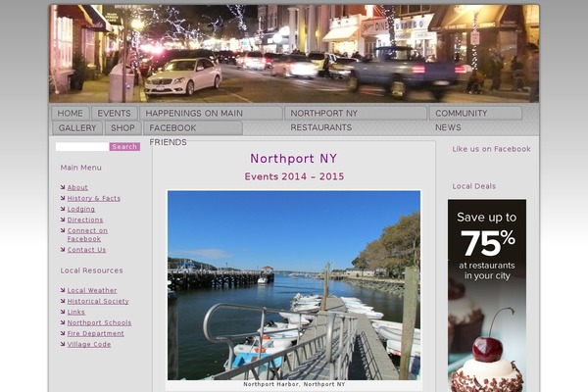Open the Gallery menu item
Image resolution: width=588 pixels, height=392 pixels.
pos(77,128)
